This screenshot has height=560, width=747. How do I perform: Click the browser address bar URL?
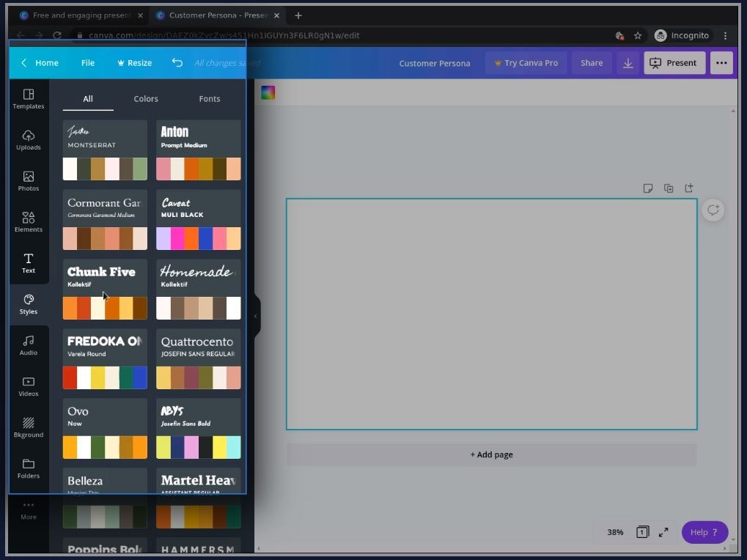224,36
